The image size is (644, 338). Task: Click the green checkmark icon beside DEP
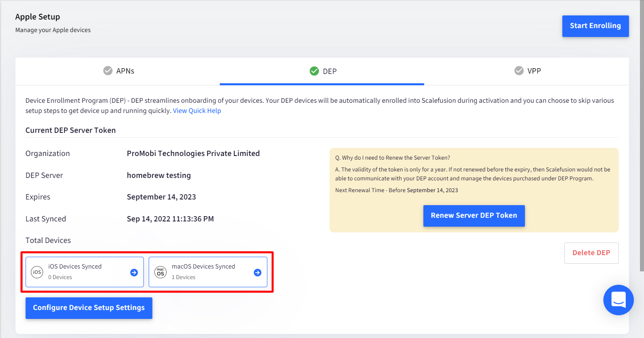pyautogui.click(x=314, y=71)
